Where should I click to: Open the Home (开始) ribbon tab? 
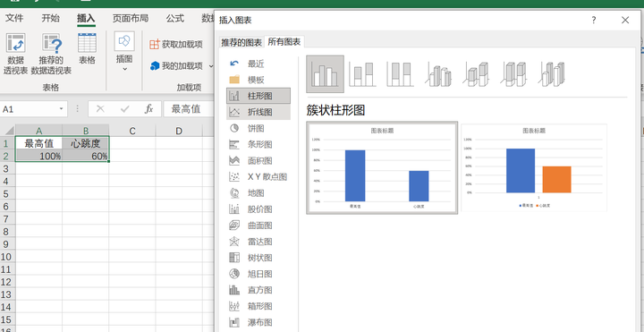(50, 18)
